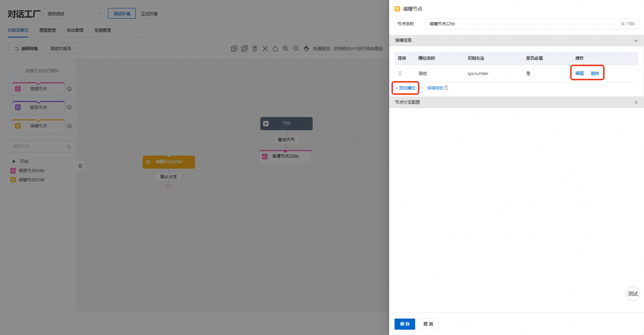Show info for 服务节点 palette item
The width and height of the screenshot is (644, 335).
(69, 107)
